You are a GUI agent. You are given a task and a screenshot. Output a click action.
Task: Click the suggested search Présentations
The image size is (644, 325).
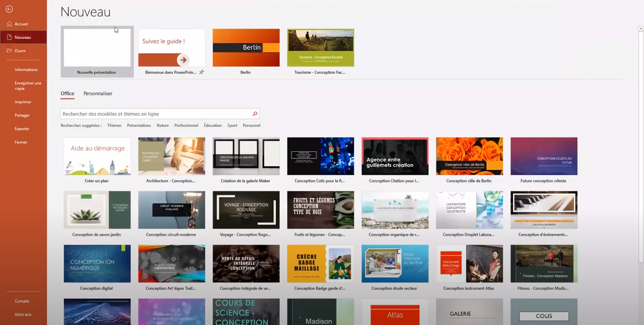coord(139,125)
